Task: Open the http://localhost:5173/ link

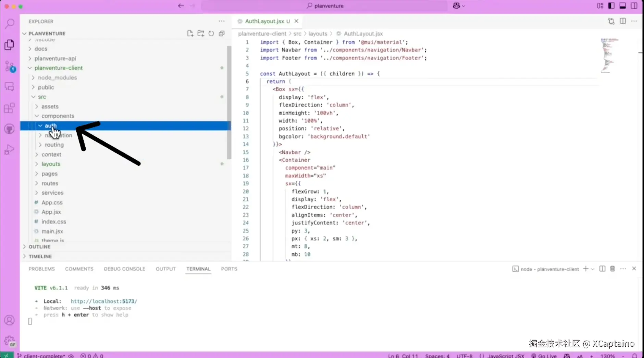Action: [x=104, y=301]
